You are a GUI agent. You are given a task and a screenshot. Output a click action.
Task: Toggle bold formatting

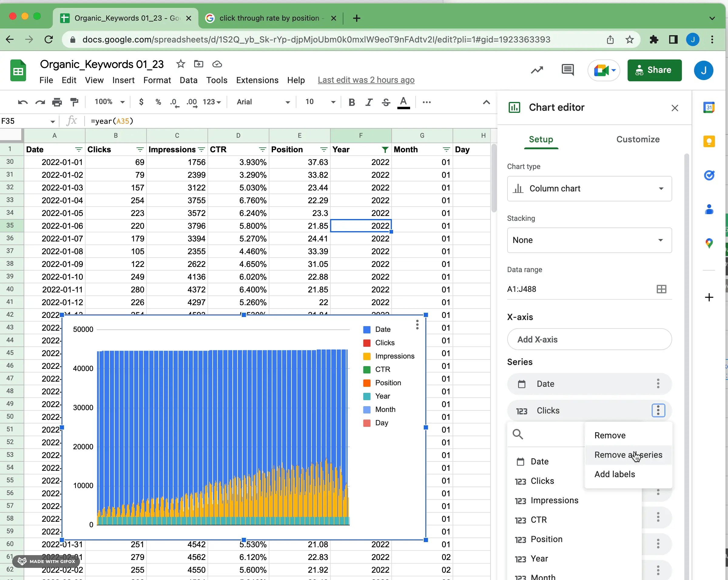352,102
